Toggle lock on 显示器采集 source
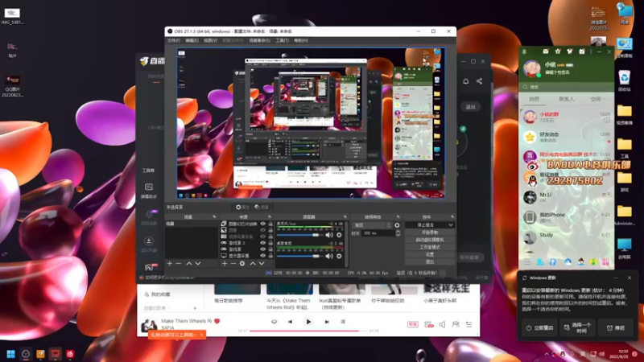The height and width of the screenshot is (362, 644). [270, 256]
